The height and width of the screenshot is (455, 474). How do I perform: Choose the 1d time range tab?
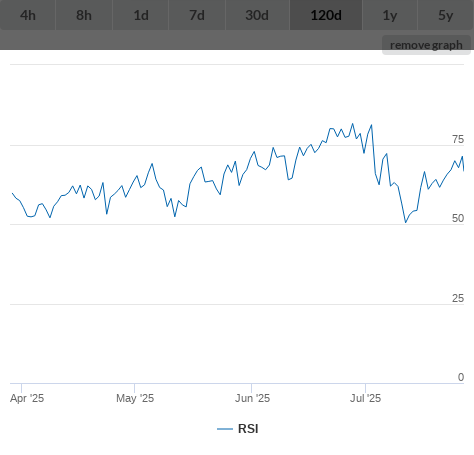(x=141, y=15)
